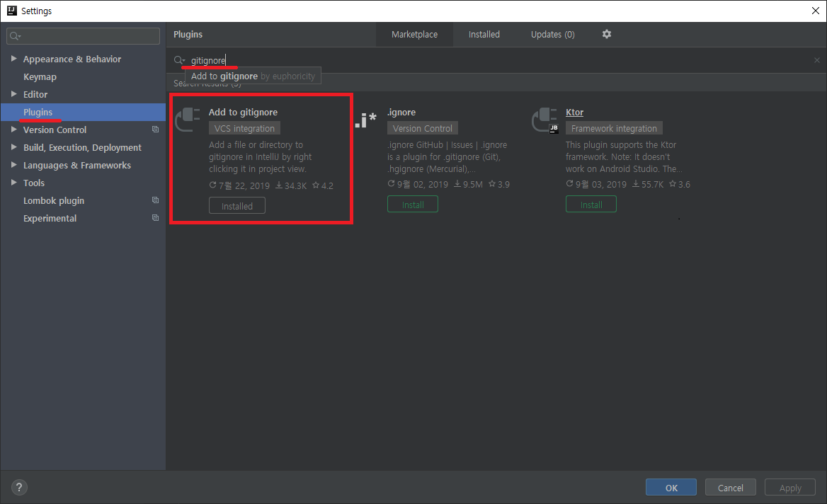
Task: Install the .ignore plugin
Action: [413, 204]
